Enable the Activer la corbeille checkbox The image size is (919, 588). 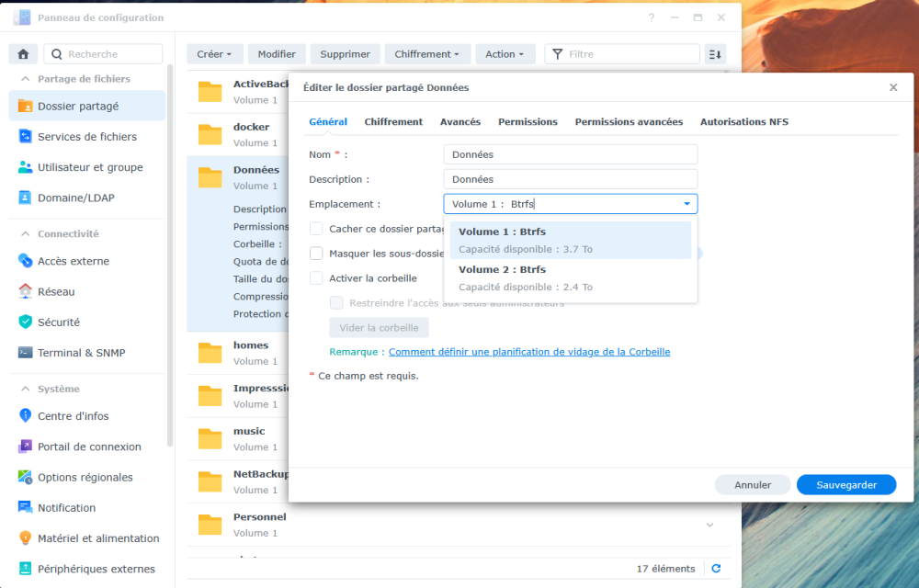316,278
